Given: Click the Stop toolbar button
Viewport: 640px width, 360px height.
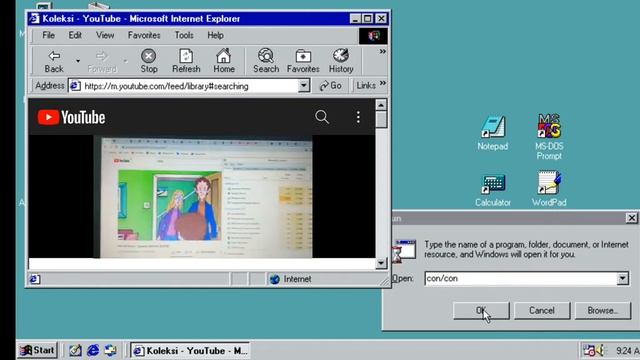Looking at the screenshot, I should tap(149, 61).
